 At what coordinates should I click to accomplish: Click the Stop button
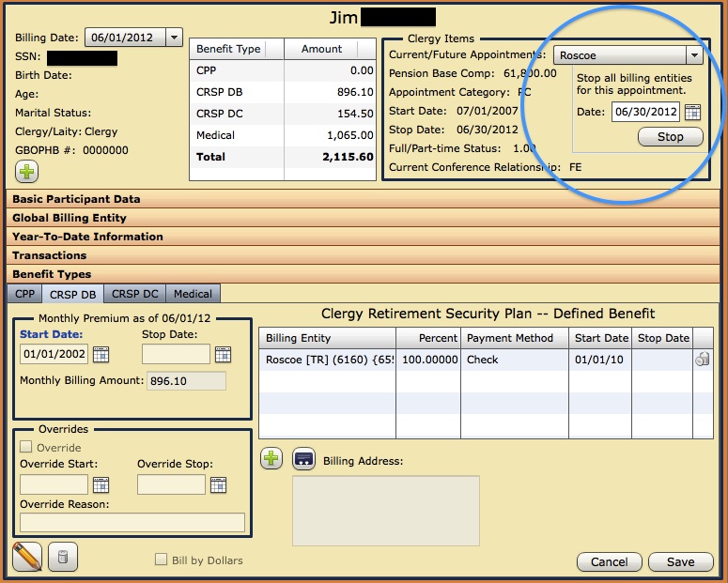click(x=671, y=137)
